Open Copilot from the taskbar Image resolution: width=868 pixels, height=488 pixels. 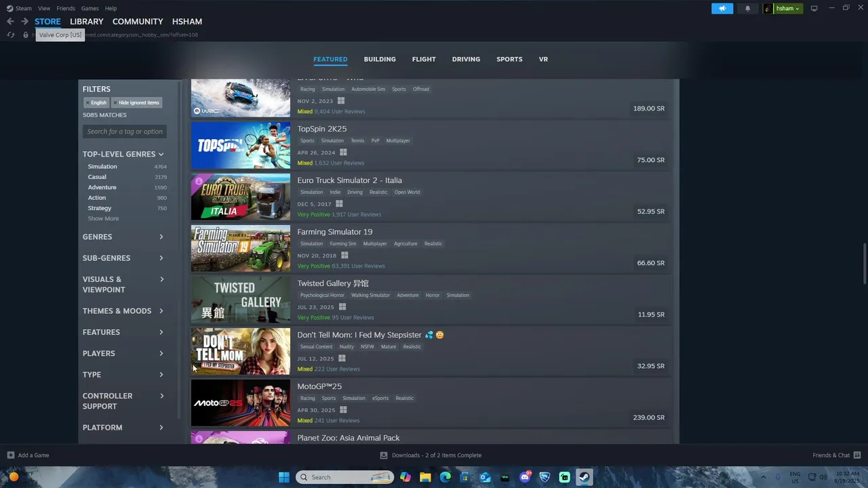pyautogui.click(x=405, y=477)
